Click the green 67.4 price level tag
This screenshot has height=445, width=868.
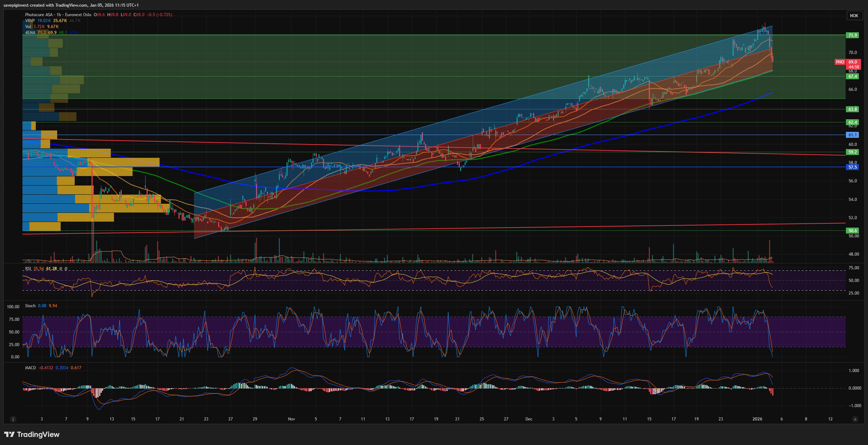[x=853, y=76]
